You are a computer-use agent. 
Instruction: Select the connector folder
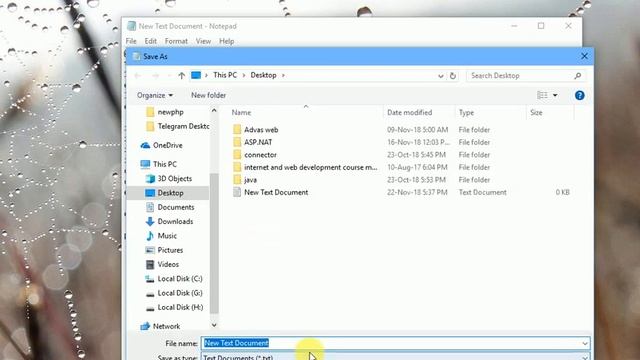click(260, 155)
